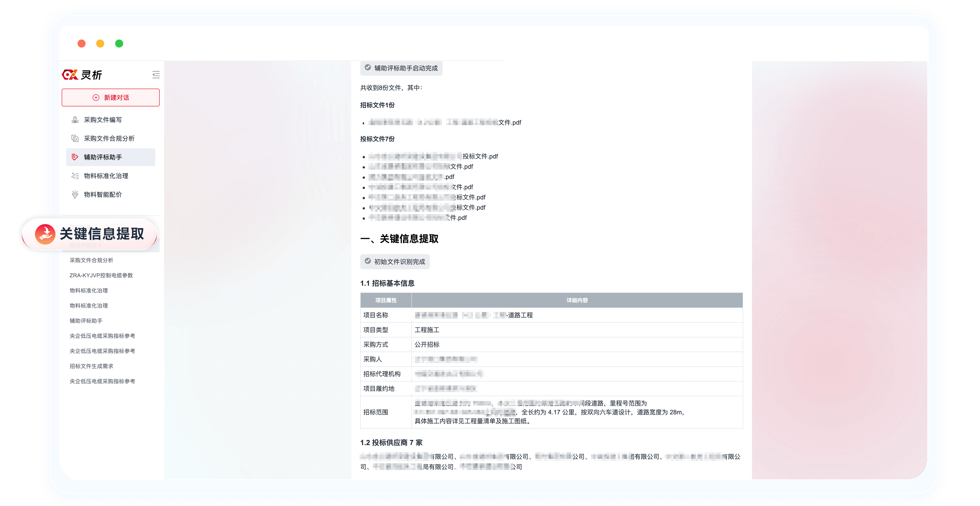Open history chat 辅助评标助手 below 物料标准化治理
Viewport: 980px width, 506px height.
coord(86,321)
